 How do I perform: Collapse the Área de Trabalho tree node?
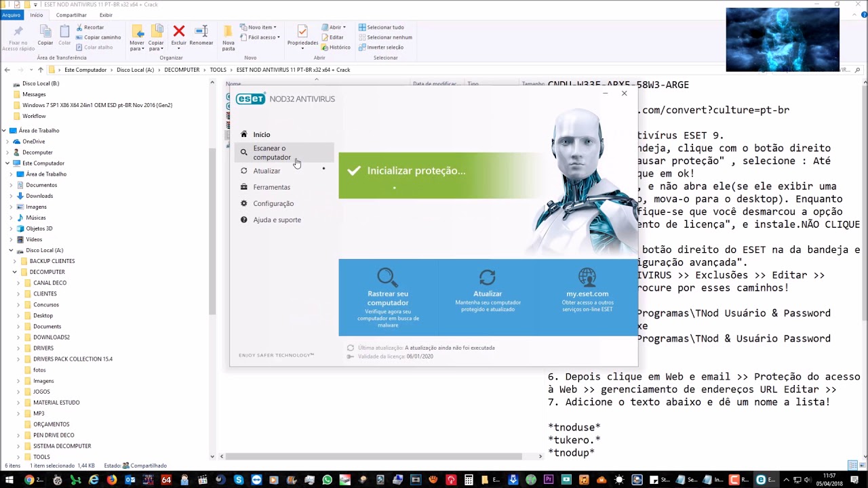point(4,130)
